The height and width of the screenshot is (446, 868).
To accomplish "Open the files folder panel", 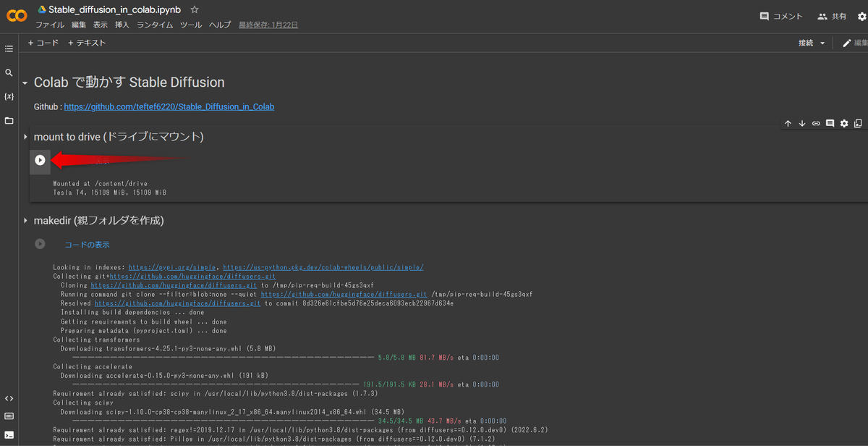I will [x=9, y=120].
